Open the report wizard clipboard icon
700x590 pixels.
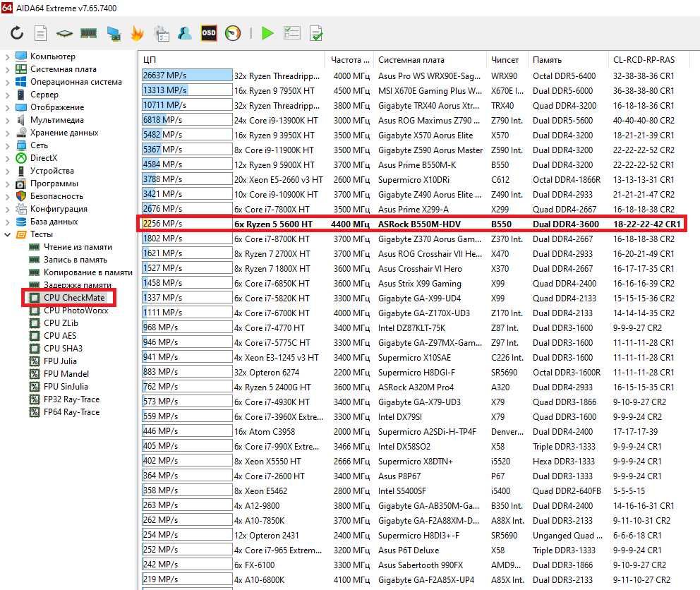click(x=161, y=33)
